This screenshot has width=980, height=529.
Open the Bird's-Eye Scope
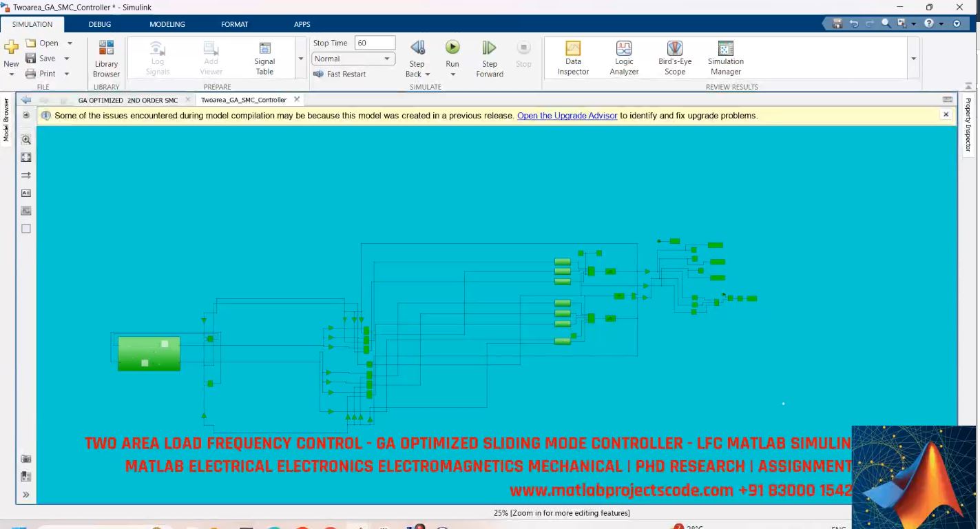pyautogui.click(x=674, y=58)
